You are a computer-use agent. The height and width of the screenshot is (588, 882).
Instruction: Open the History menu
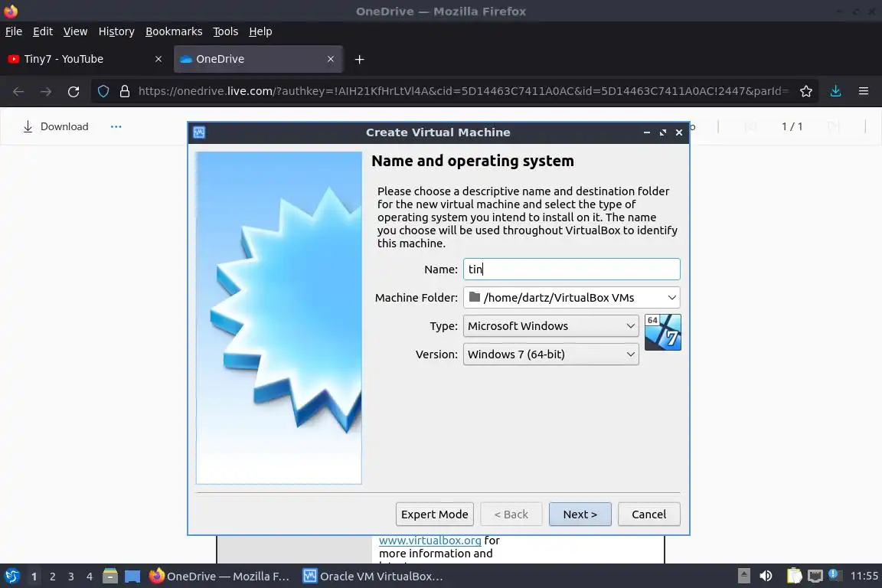pos(116,31)
